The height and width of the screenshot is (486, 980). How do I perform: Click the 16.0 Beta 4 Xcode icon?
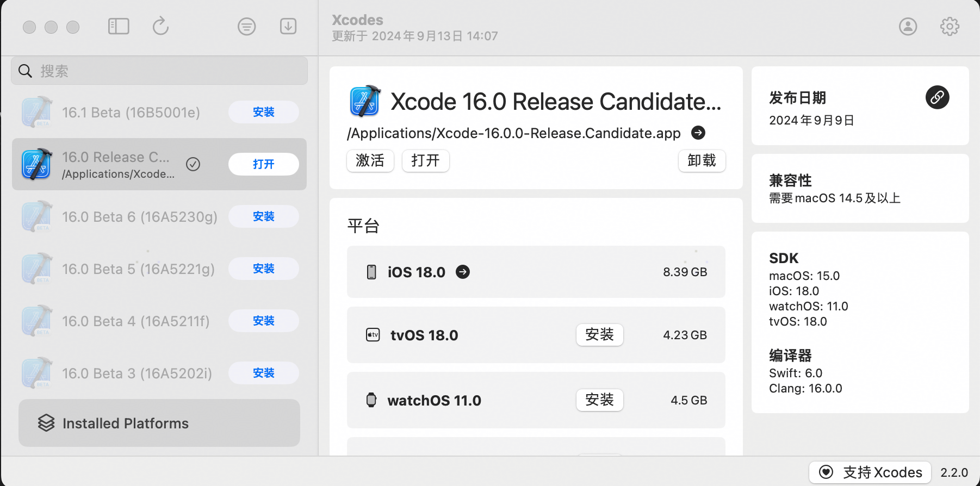(x=37, y=321)
